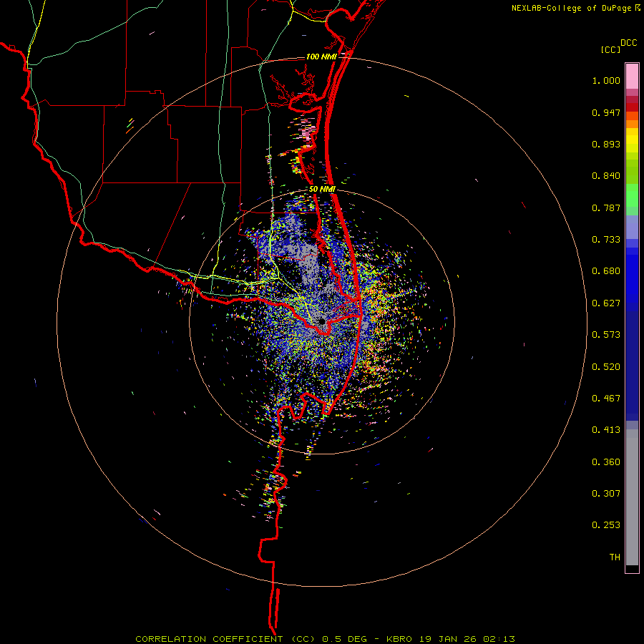Click the gray bottom segment of the color bar
Viewport: 644px width, 644px height.
632,497
